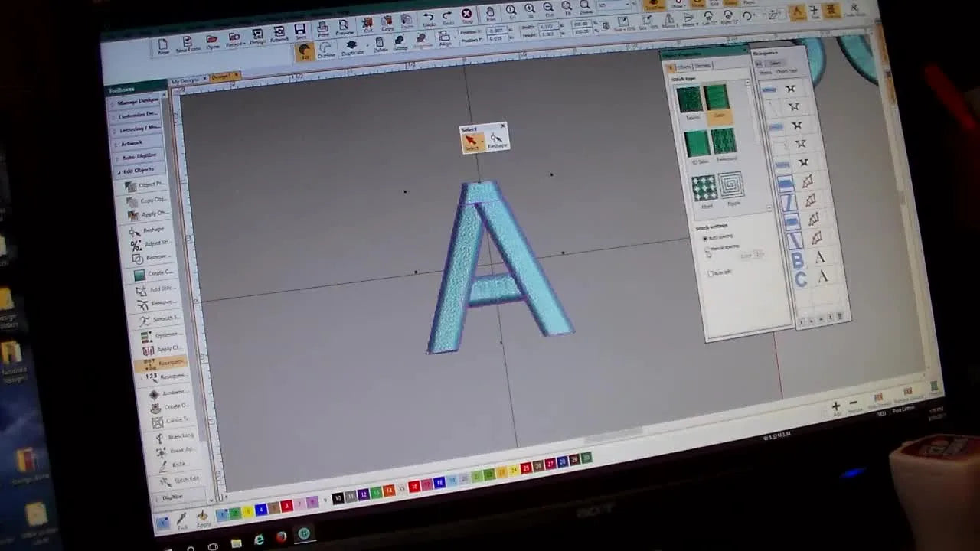This screenshot has height=551, width=980.
Task: Select the Pan hand tool
Action: pos(491,14)
